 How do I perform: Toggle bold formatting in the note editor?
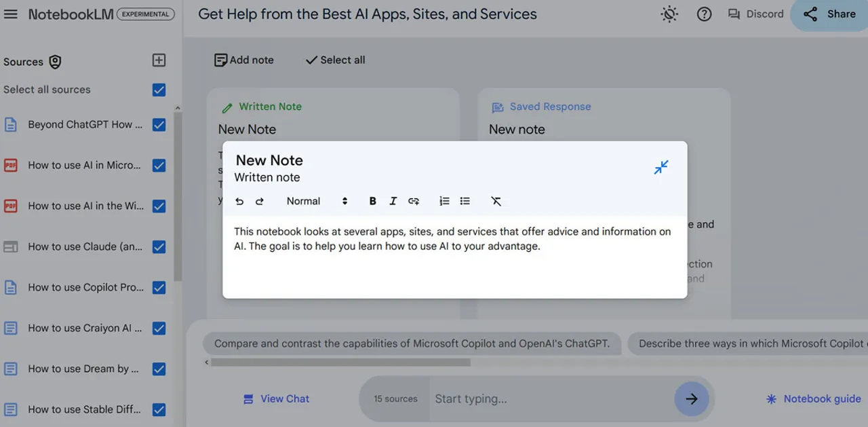coord(372,201)
